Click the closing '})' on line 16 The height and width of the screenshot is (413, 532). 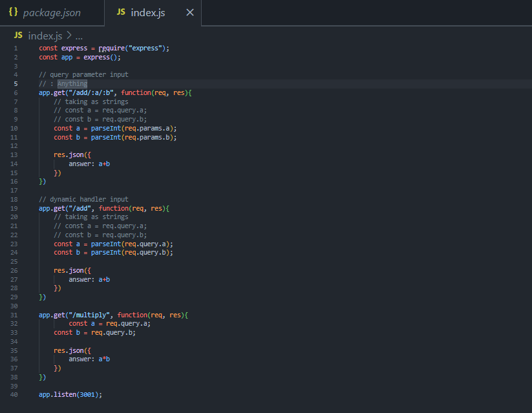click(x=43, y=182)
